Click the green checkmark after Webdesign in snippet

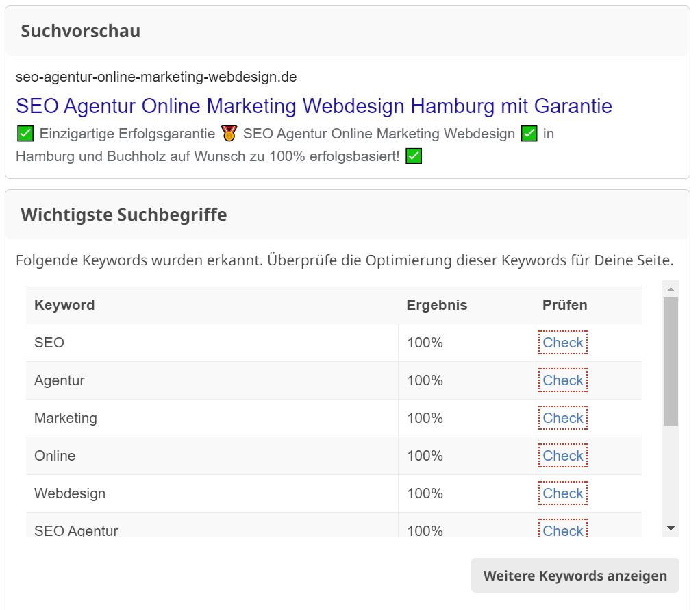[x=529, y=133]
